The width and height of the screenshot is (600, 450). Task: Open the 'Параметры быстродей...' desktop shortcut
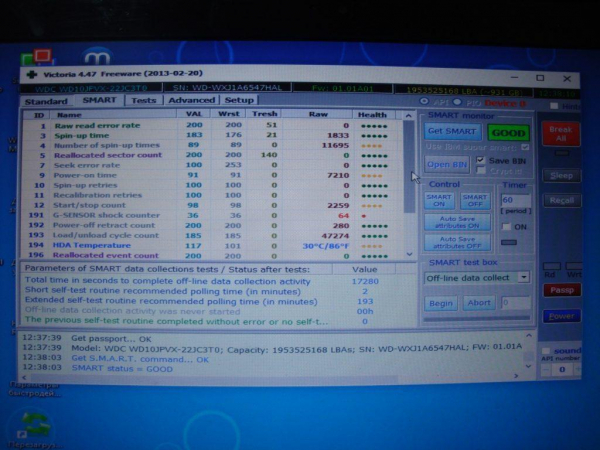pos(34,389)
